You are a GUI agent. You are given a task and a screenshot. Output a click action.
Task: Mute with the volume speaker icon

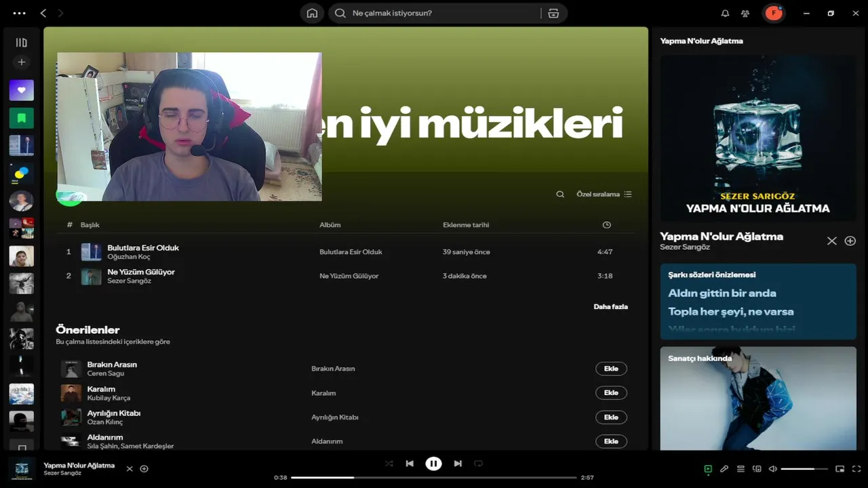click(773, 468)
